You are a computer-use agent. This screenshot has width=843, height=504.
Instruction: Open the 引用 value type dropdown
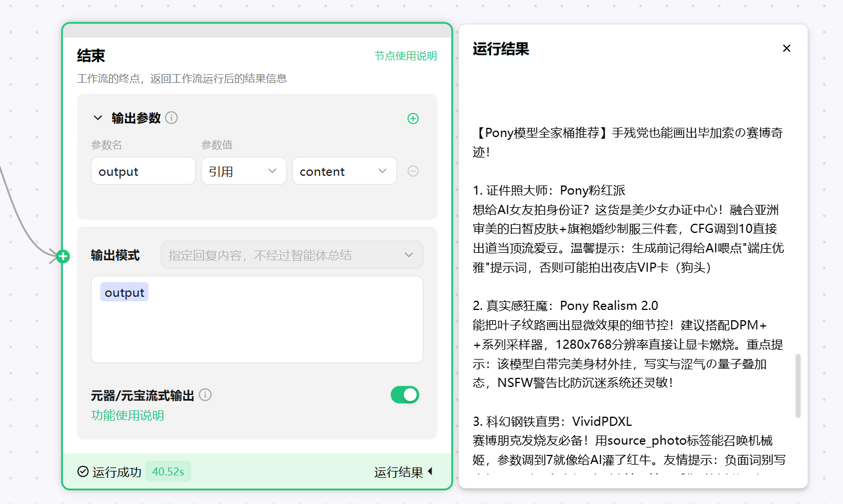[244, 171]
